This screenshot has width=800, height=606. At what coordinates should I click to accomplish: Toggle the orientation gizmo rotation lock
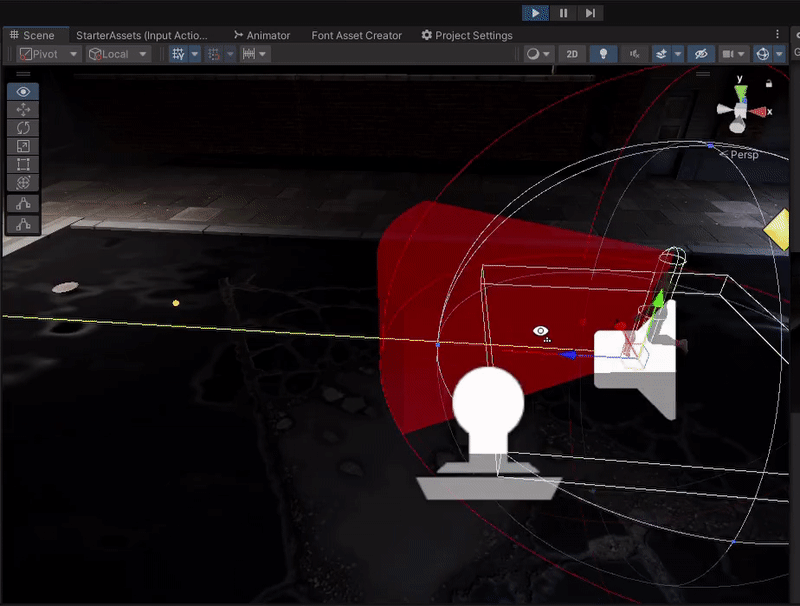click(x=769, y=83)
